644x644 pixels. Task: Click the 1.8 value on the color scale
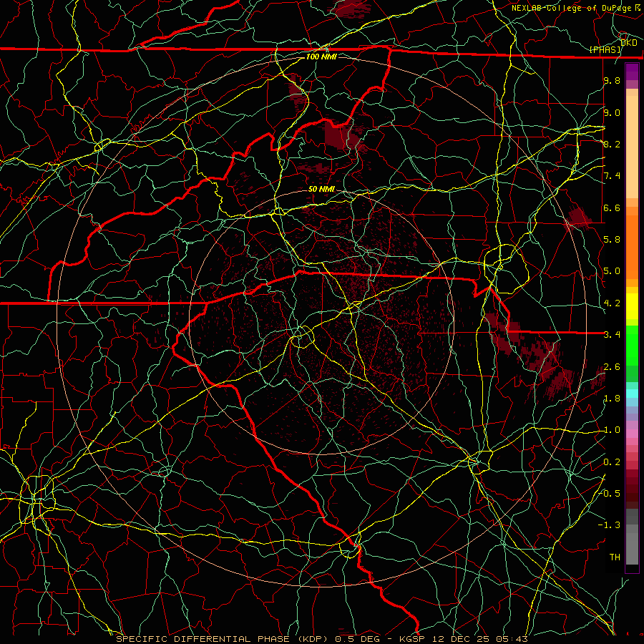coord(612,399)
